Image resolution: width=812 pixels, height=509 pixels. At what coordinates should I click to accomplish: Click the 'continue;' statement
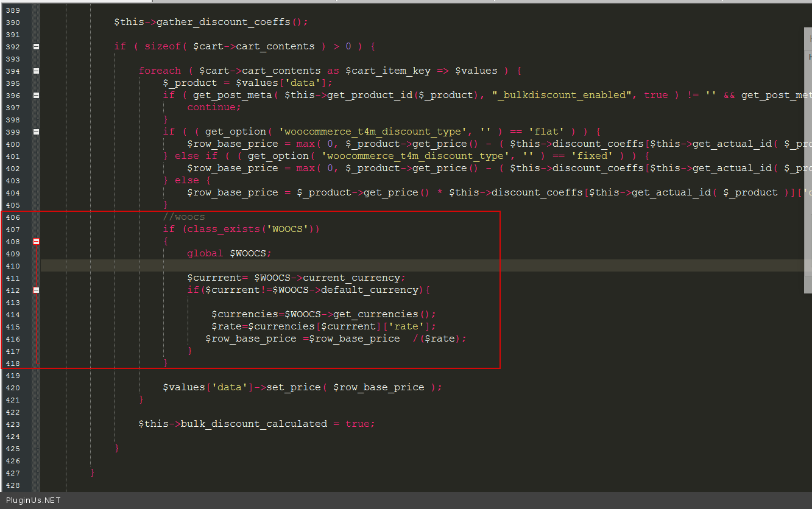(214, 107)
